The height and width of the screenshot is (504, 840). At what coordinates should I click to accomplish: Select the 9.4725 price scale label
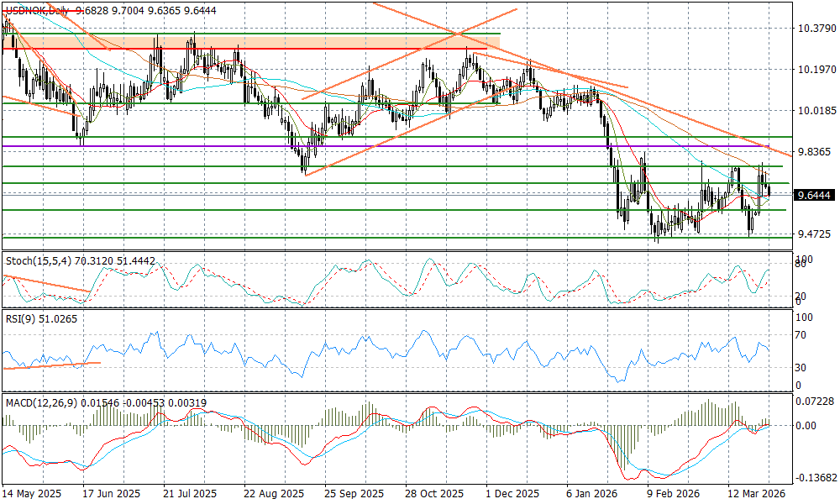(x=814, y=233)
